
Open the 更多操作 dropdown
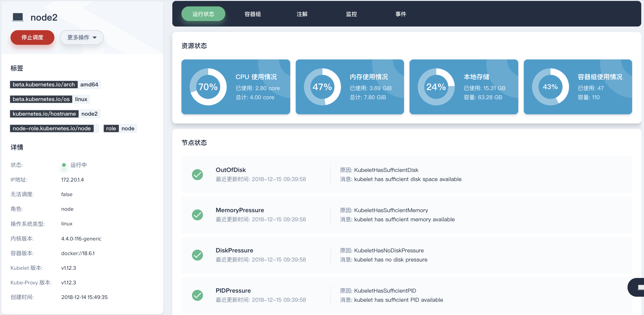click(82, 37)
